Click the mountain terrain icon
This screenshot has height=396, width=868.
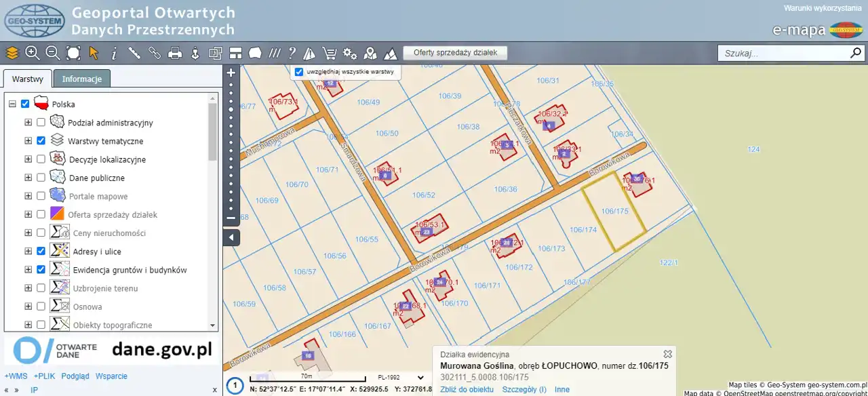(391, 53)
